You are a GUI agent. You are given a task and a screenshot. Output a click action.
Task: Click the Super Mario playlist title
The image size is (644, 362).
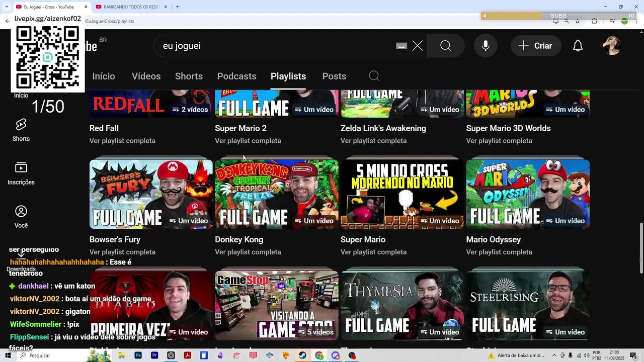coord(363,240)
